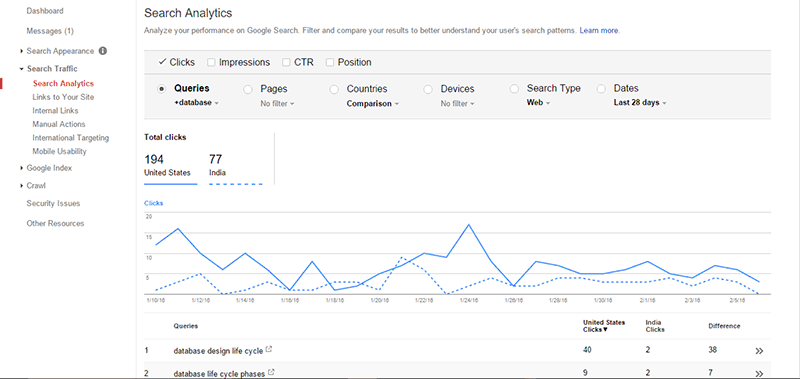
Task: Open International Targeting in sidebar
Action: pos(71,138)
